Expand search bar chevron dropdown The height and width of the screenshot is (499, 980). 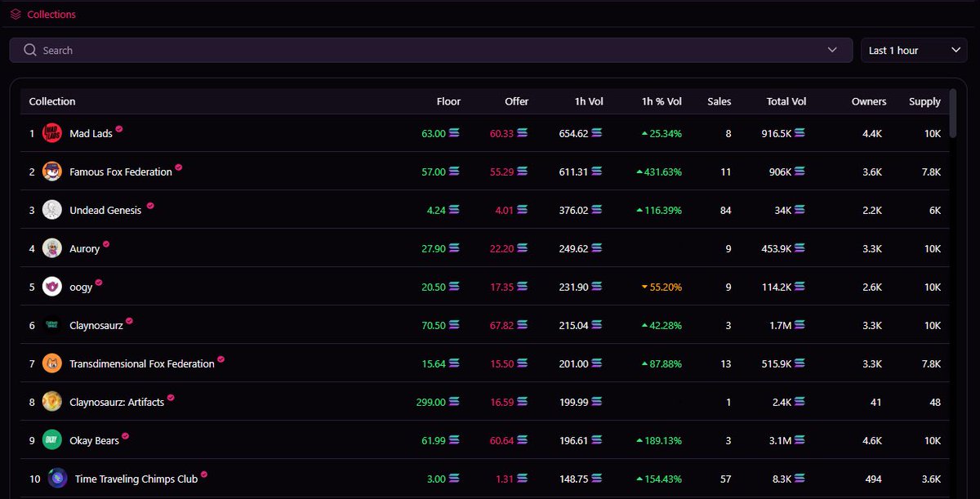coord(832,50)
